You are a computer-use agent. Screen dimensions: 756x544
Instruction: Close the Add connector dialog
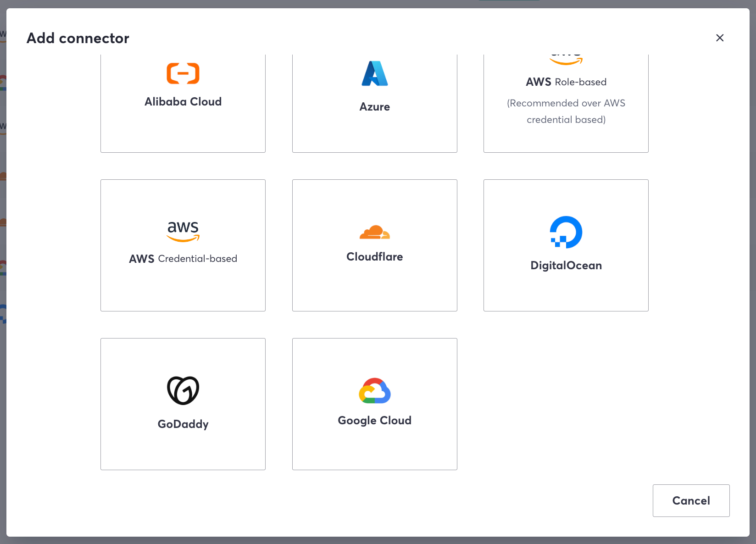(720, 38)
